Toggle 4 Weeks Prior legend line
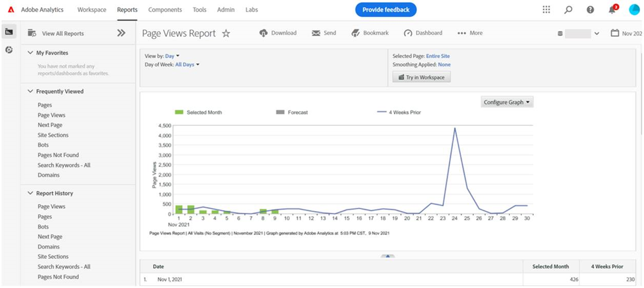The width and height of the screenshot is (644, 288). pyautogui.click(x=381, y=112)
